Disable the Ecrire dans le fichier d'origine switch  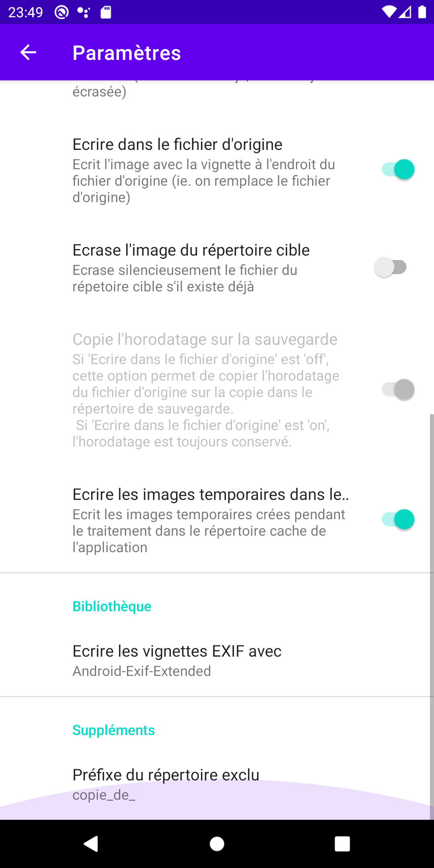(397, 170)
